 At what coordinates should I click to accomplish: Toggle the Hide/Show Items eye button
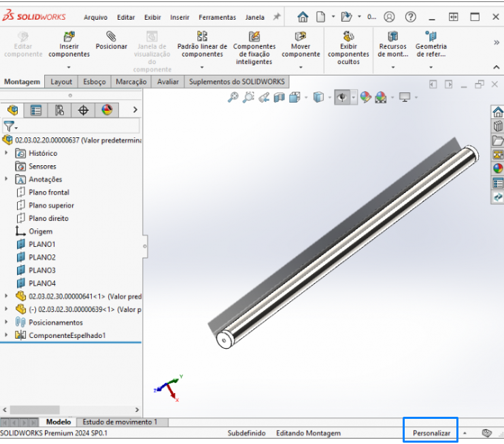(x=341, y=98)
